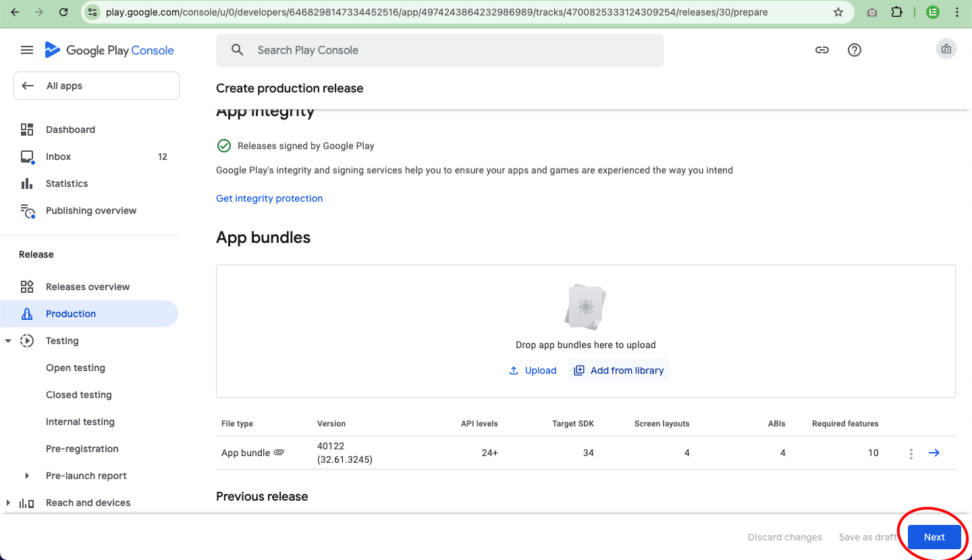Open Releases overview
This screenshot has width=972, height=560.
point(89,287)
